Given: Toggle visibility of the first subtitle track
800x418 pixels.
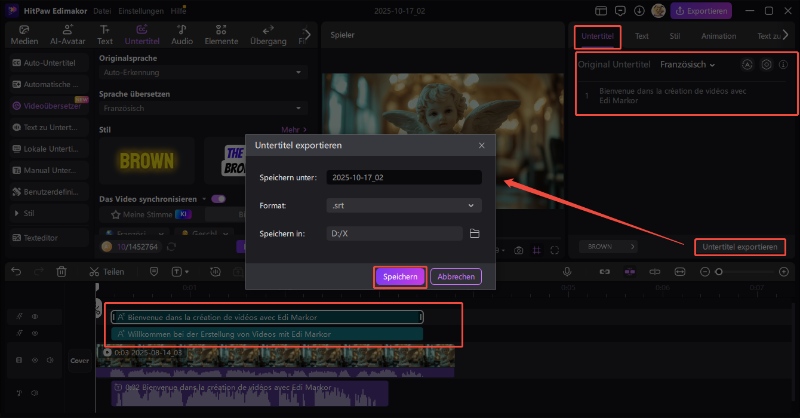Looking at the screenshot, I should 34,316.
